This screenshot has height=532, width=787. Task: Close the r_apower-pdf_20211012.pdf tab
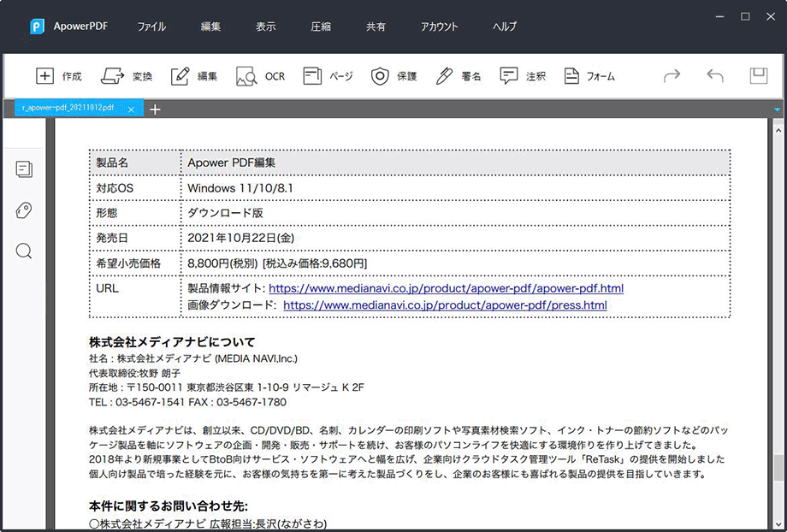point(131,109)
